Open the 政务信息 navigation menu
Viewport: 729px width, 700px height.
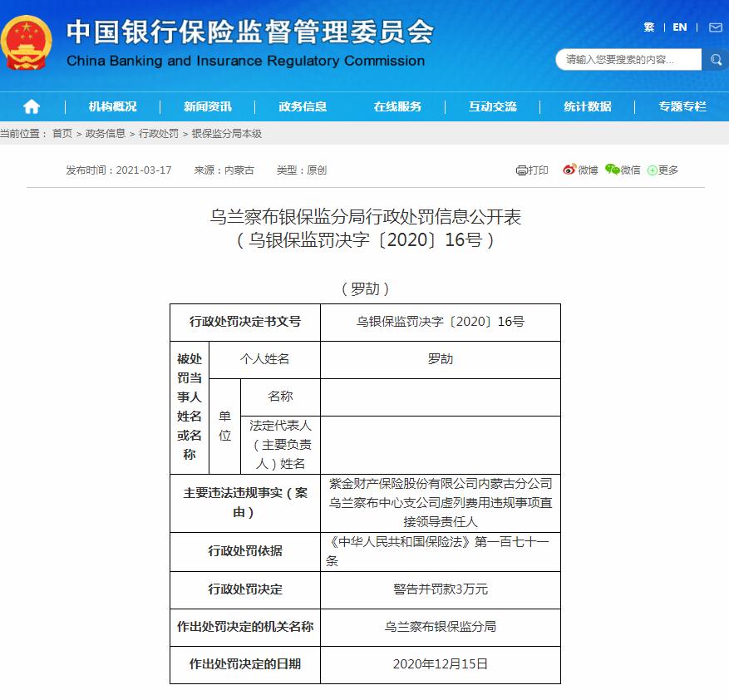(303, 106)
